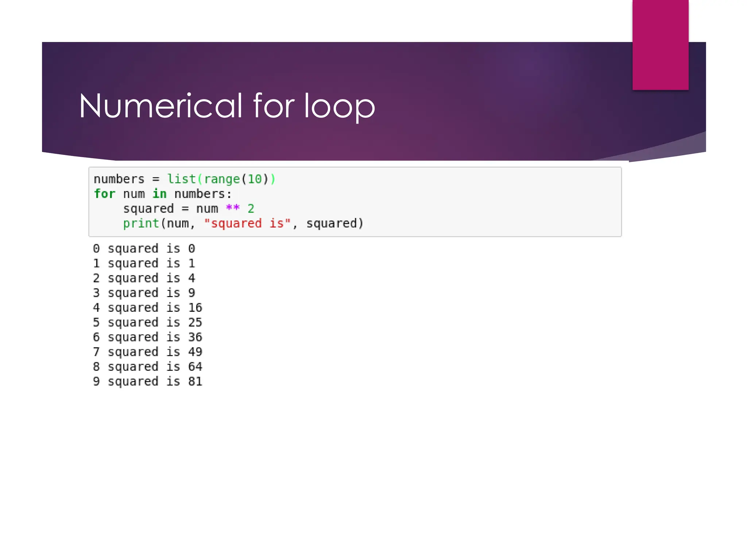
Task: Click the output line '3 squared is 9'
Action: tap(144, 293)
